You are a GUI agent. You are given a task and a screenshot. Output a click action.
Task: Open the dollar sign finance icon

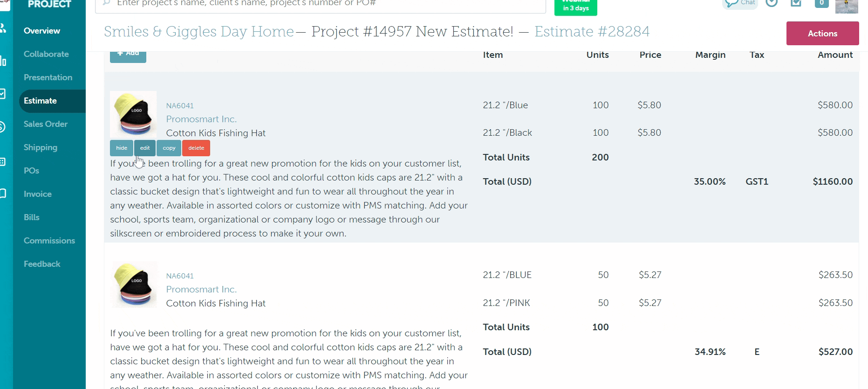[x=2, y=126]
